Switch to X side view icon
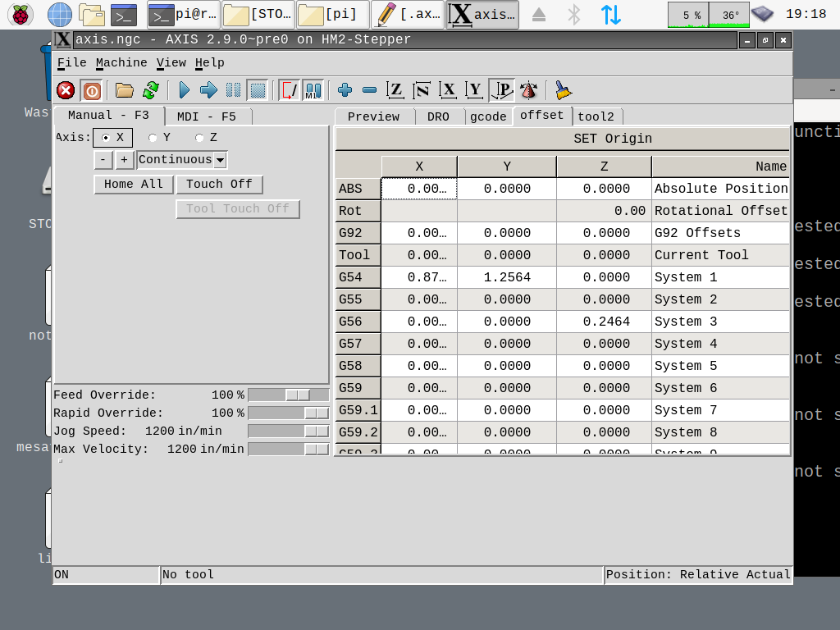Image resolution: width=840 pixels, height=630 pixels. click(x=448, y=90)
